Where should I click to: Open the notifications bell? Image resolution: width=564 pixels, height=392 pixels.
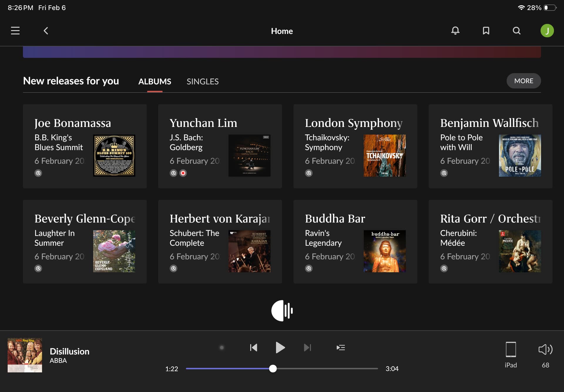455,31
